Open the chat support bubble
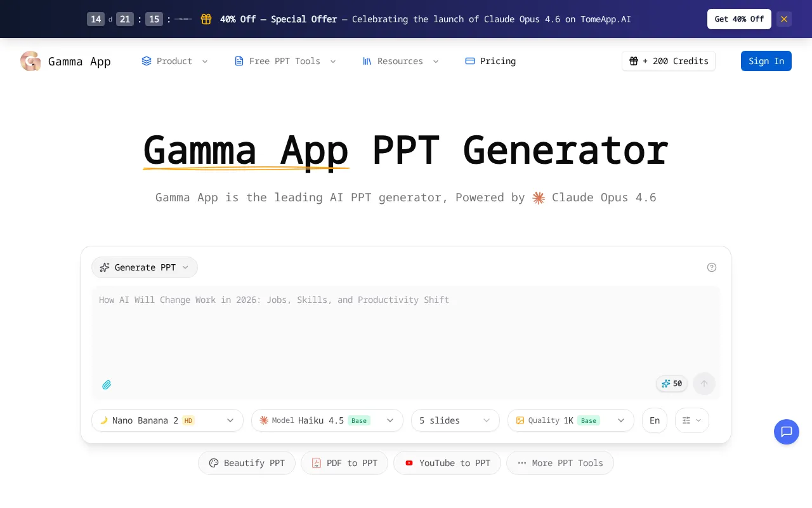812x508 pixels. (x=787, y=432)
